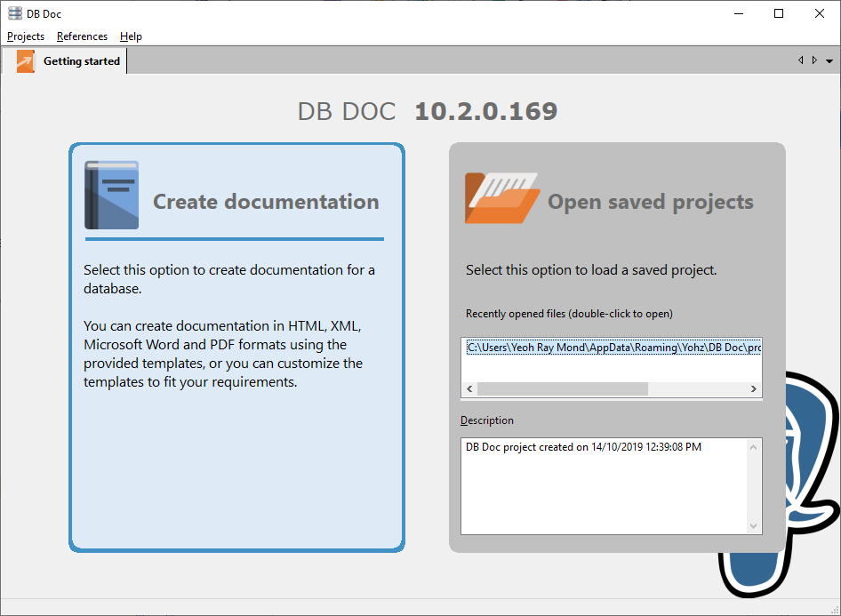Screen dimensions: 841x616
Task: Open the Help menu
Action: click(x=131, y=36)
